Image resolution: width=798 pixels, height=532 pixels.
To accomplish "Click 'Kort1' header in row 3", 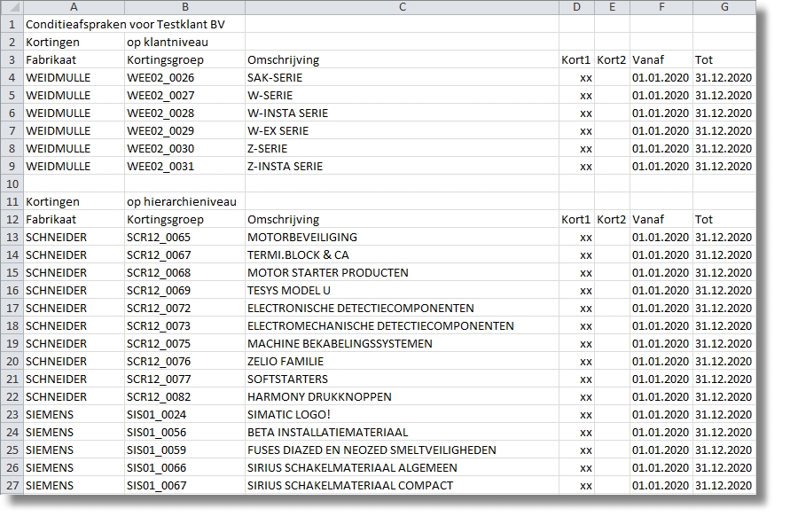I will tap(575, 59).
